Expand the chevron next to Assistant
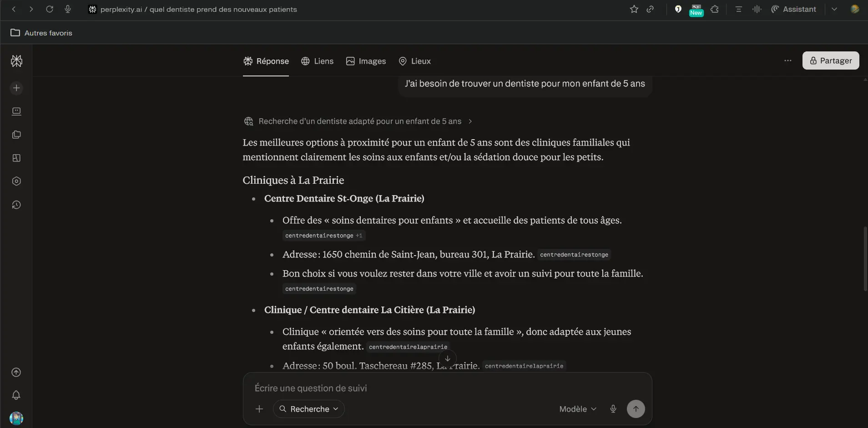Image resolution: width=868 pixels, height=428 pixels. [x=834, y=9]
